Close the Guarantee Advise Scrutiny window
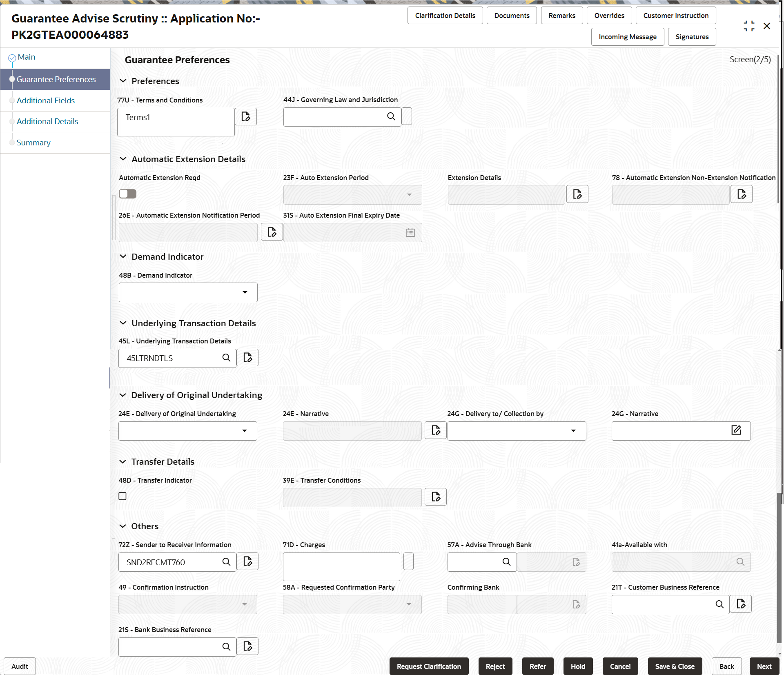 pos(767,26)
